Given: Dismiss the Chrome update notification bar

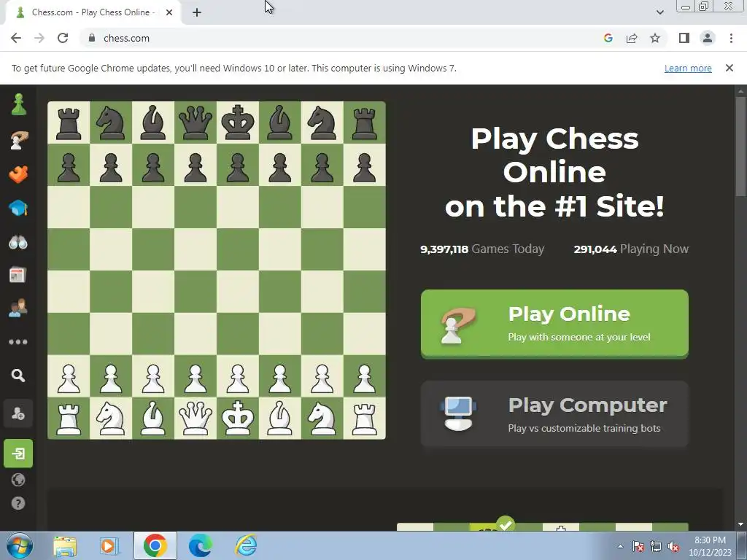Looking at the screenshot, I should coord(729,68).
